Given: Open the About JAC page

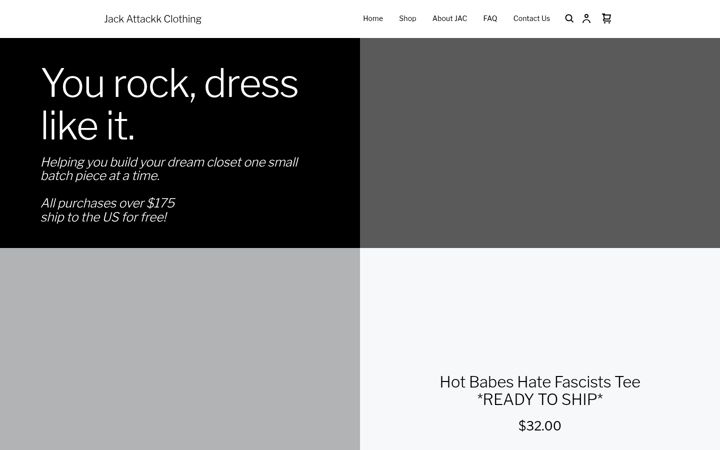Looking at the screenshot, I should click(x=450, y=18).
